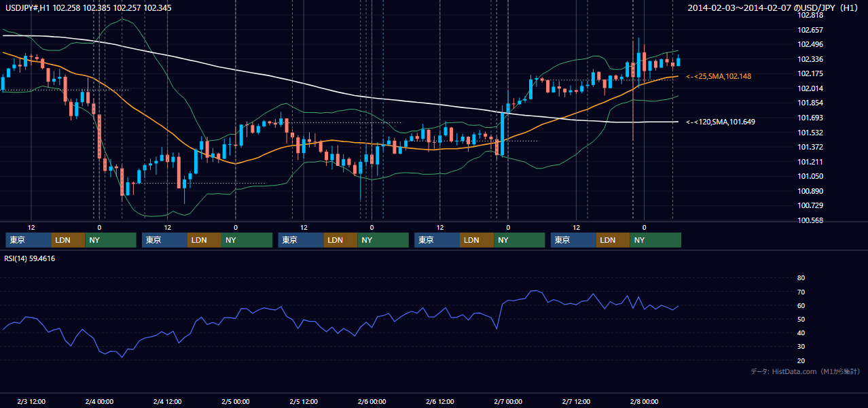
Task: Click the 東京 session box for 2/6
Action: [437, 240]
